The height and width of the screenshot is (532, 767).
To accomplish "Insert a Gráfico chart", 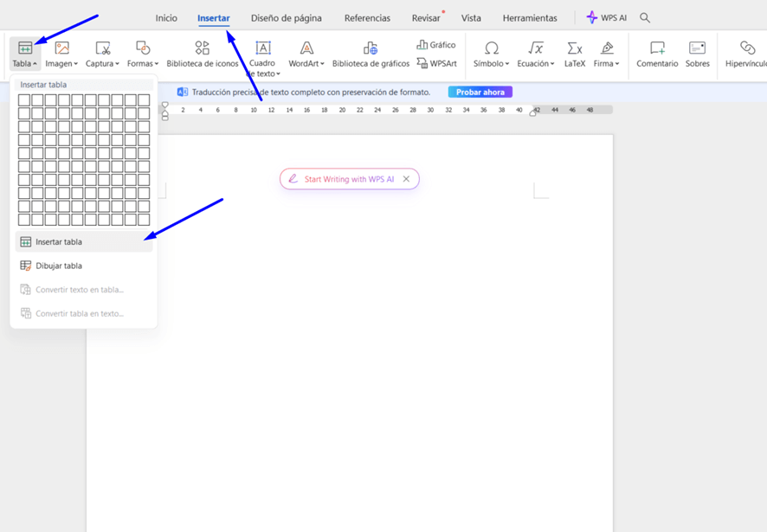I will pos(435,45).
